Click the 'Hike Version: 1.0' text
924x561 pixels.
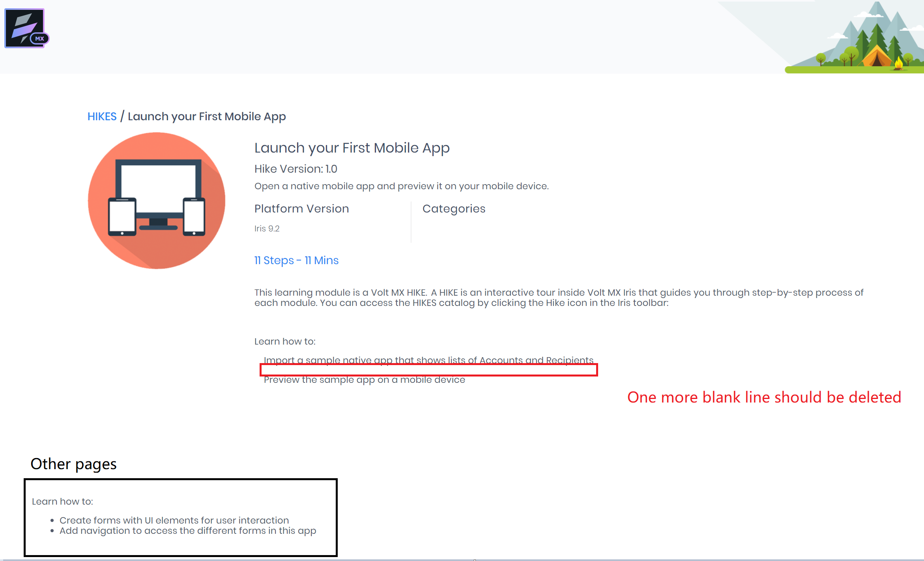point(296,169)
